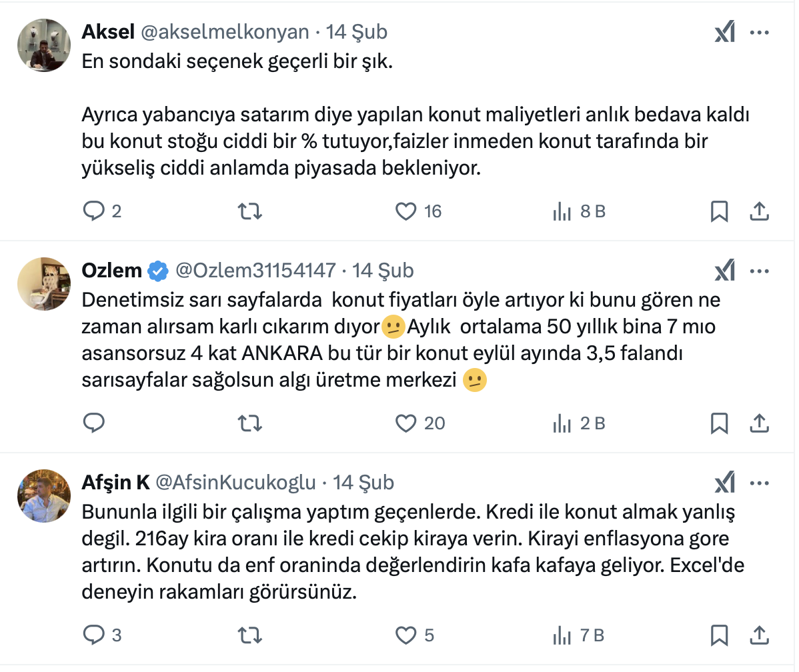The width and height of the screenshot is (799, 672).
Task: Reply to Ozlem's tweet
Action: click(x=94, y=423)
